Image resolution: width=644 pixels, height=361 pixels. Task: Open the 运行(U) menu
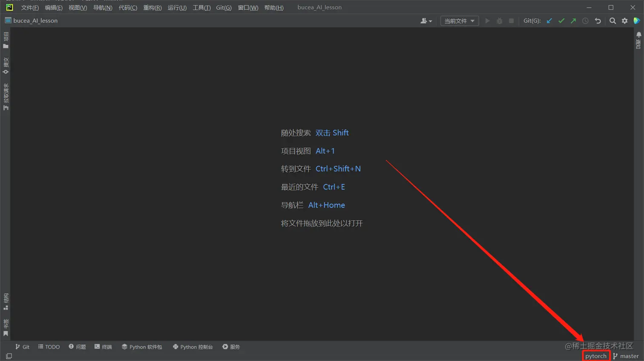tap(177, 8)
